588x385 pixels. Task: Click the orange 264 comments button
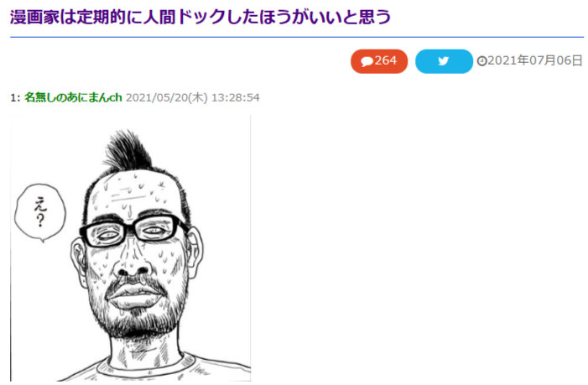379,61
